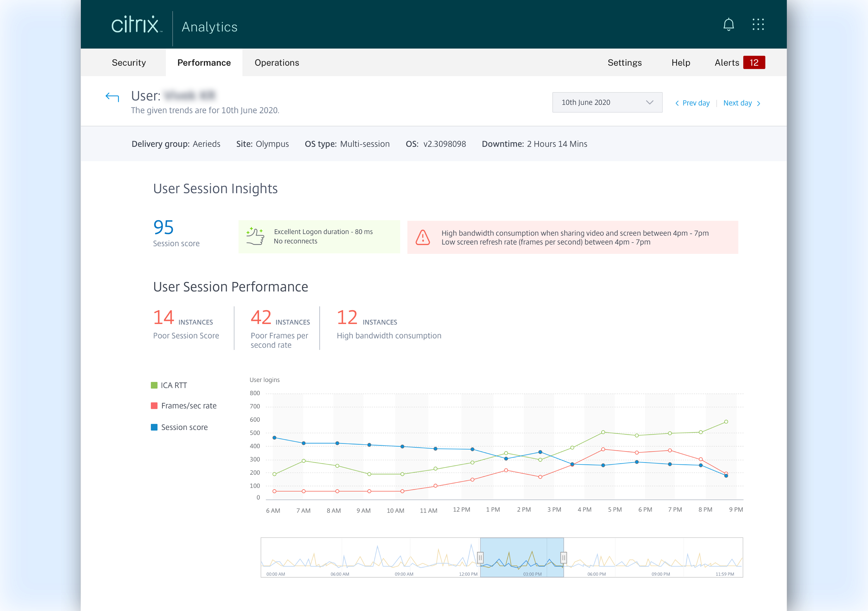Click the warning triangle alert icon
Image resolution: width=868 pixels, height=611 pixels.
pyautogui.click(x=423, y=238)
